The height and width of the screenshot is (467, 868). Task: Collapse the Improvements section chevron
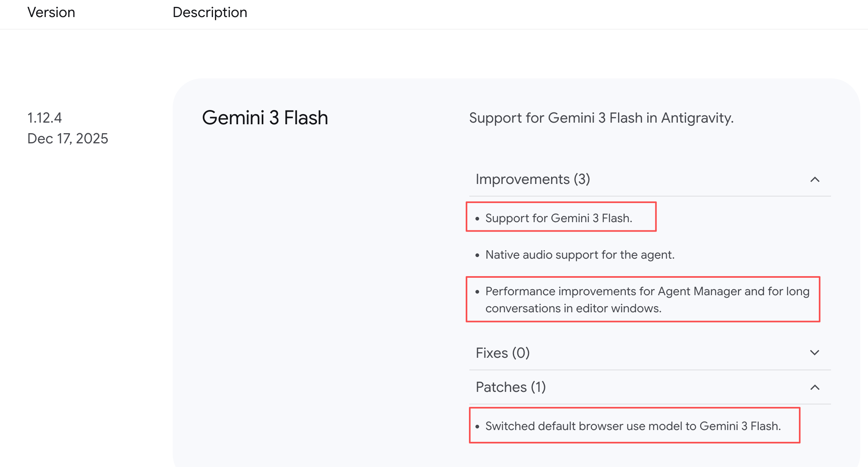(814, 179)
